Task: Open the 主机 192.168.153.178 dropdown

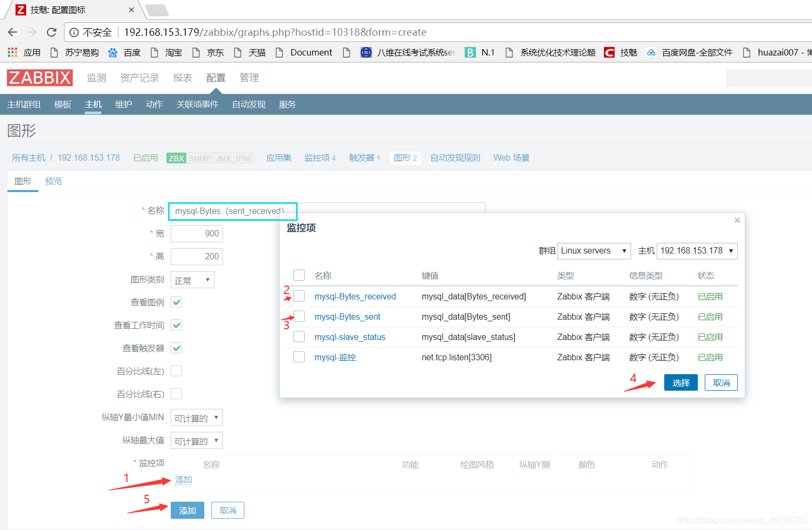Action: click(x=697, y=251)
